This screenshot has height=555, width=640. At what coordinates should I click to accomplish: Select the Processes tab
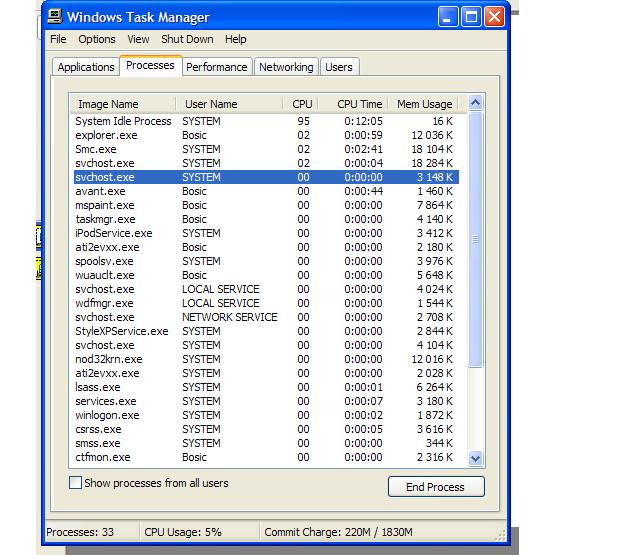point(150,65)
